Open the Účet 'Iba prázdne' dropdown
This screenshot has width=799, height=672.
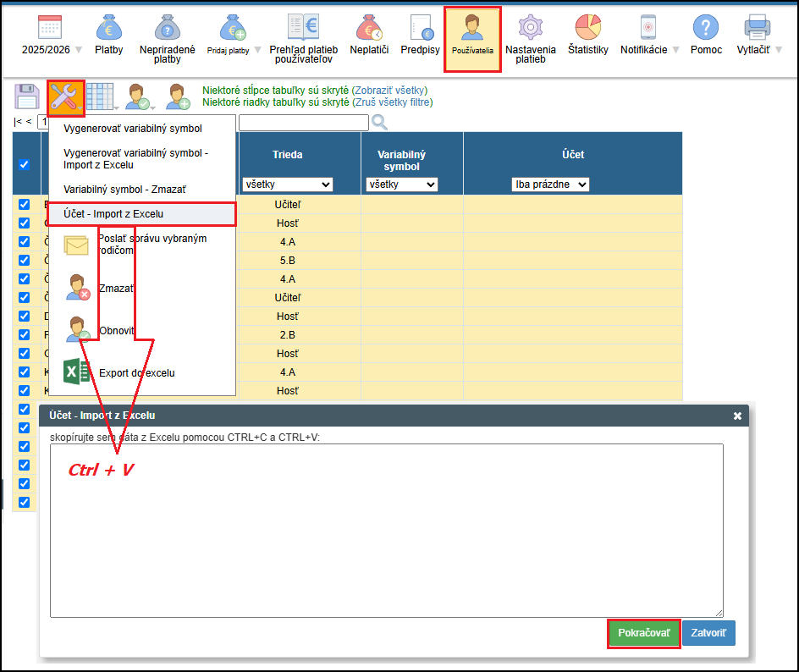[x=550, y=185]
